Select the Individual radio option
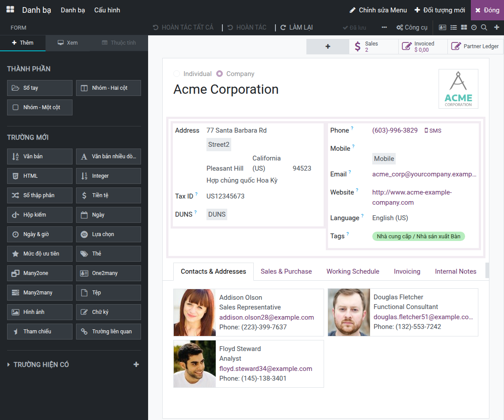The height and width of the screenshot is (420, 504). pyautogui.click(x=176, y=74)
